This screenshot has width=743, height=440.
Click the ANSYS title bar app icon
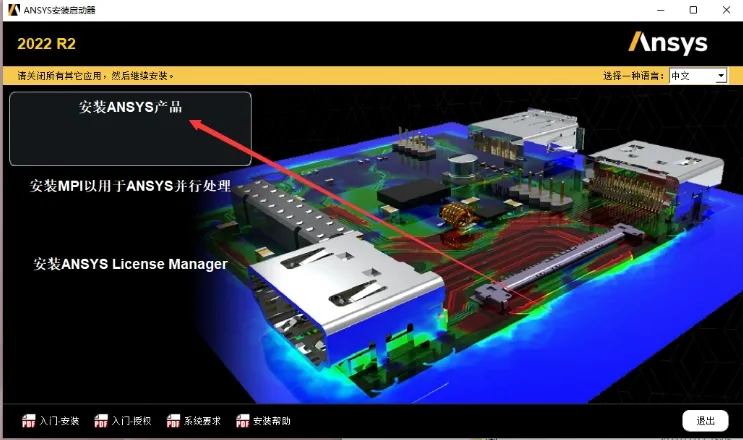coord(14,10)
